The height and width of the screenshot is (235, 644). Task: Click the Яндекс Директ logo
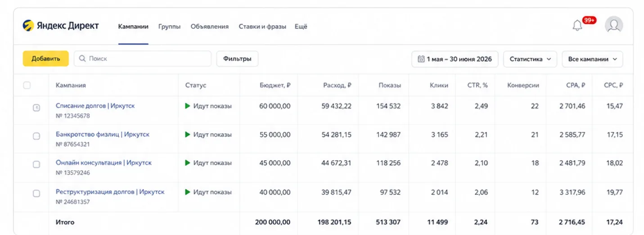coord(61,26)
